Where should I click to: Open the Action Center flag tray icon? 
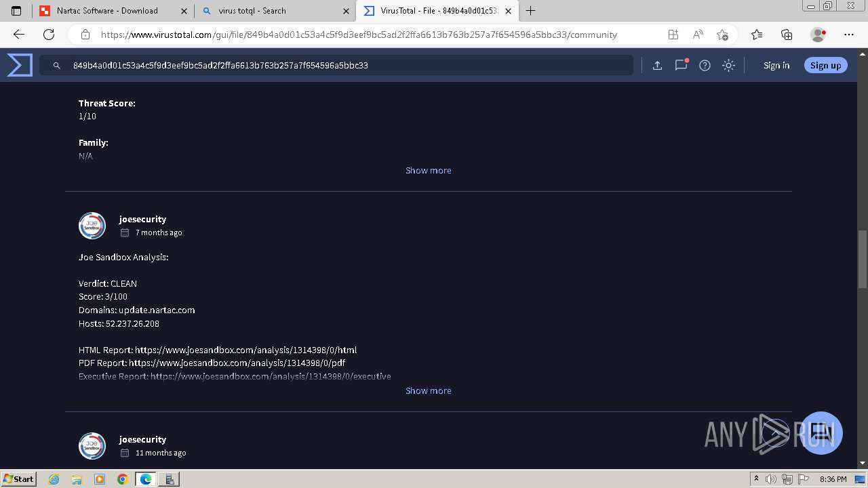pos(802,479)
